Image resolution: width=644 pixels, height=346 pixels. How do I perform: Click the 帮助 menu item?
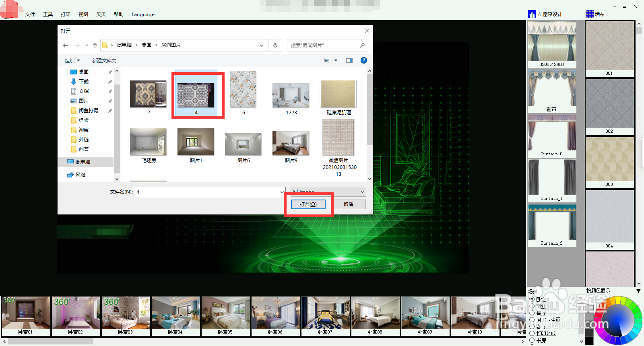(119, 14)
